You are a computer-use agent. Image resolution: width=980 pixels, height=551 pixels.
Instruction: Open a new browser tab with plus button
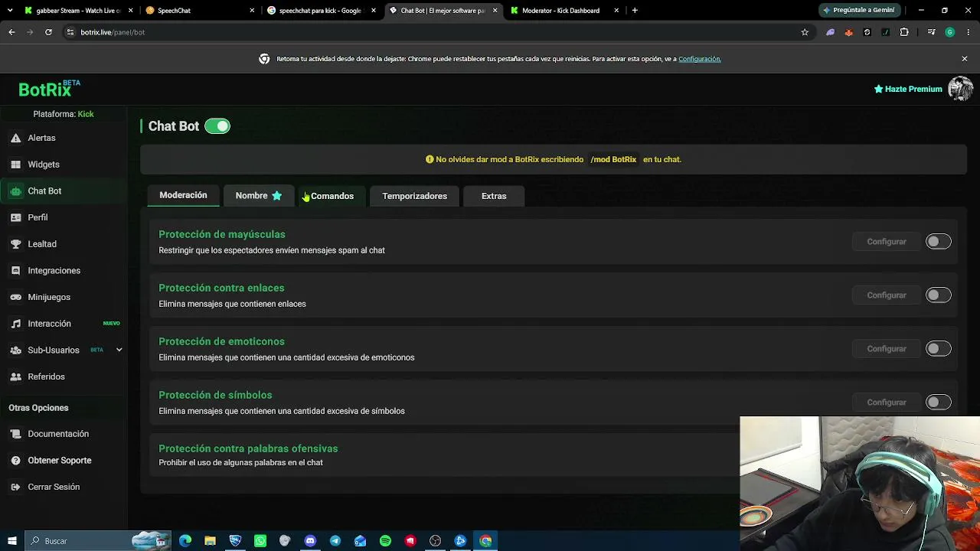[635, 11]
